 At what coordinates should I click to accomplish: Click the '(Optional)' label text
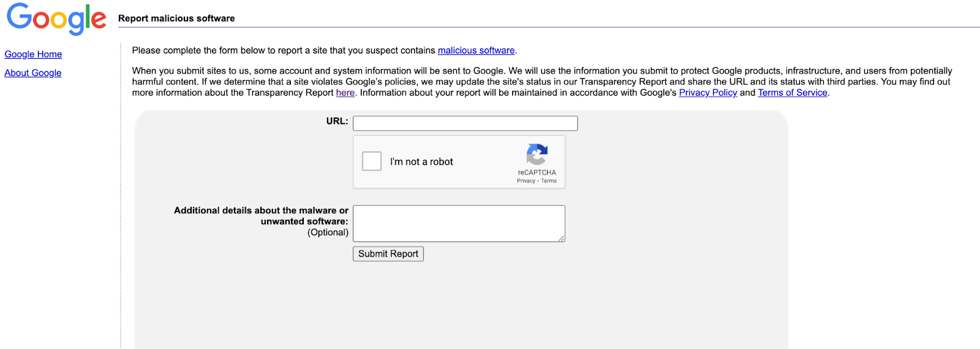click(x=328, y=232)
